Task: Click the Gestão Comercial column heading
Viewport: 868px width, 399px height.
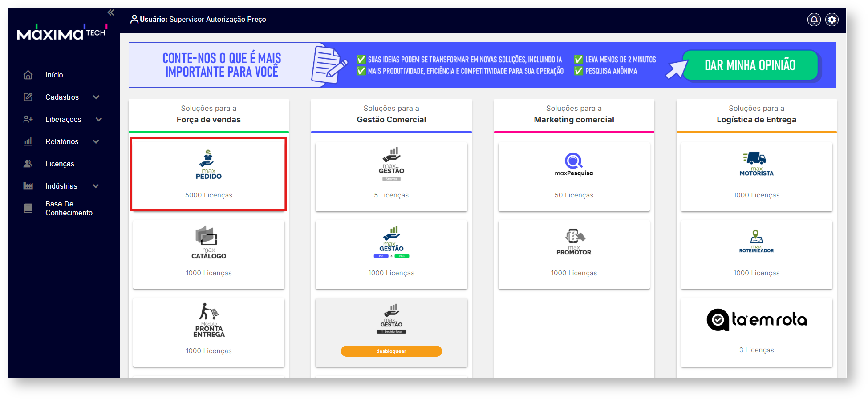Action: click(x=391, y=120)
